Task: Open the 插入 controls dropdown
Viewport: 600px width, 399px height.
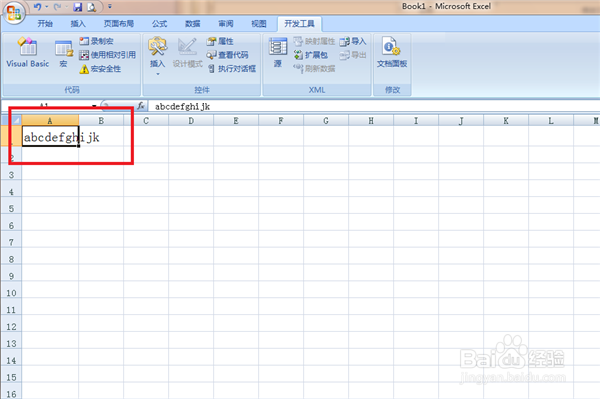Action: coord(157,55)
